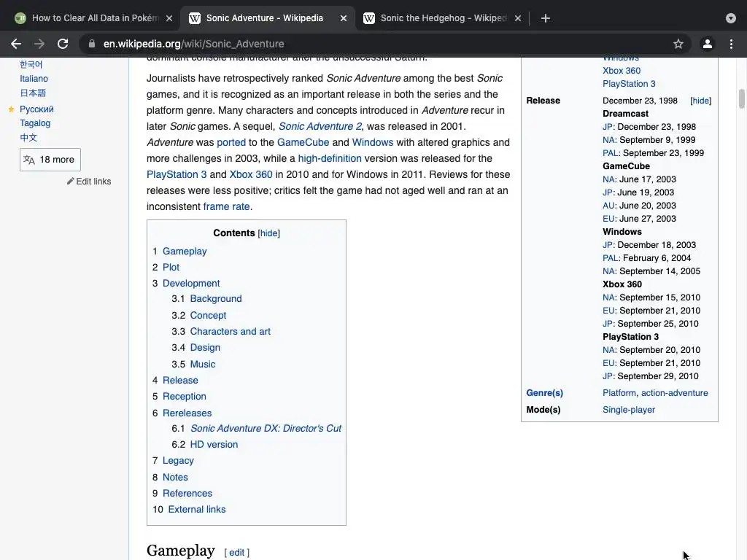Jump to the Legacy section

(178, 461)
